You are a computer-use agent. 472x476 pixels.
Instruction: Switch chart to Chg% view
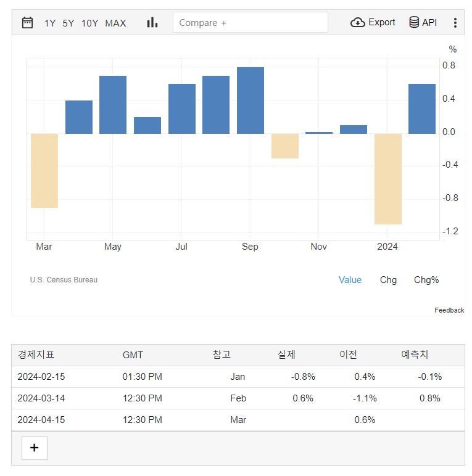tap(426, 279)
